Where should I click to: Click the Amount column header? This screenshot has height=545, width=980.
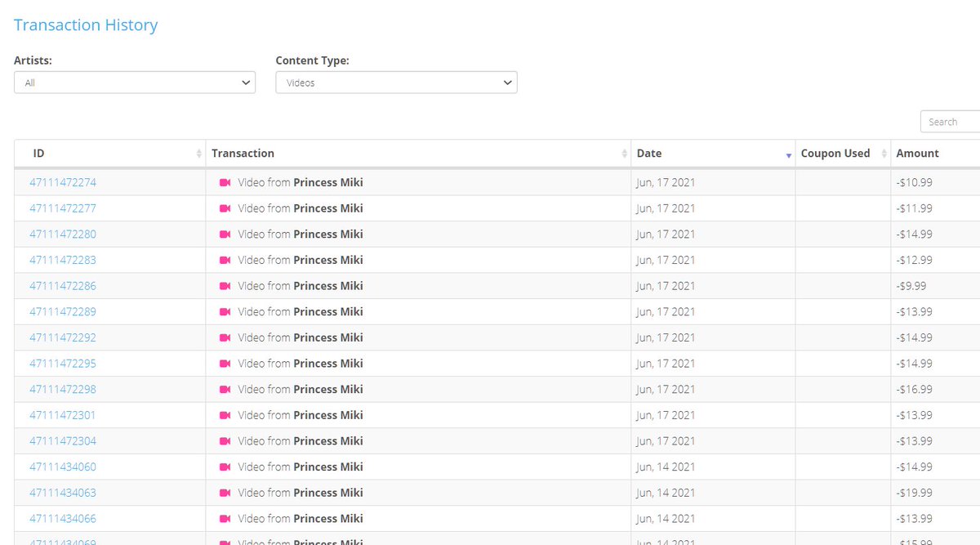point(935,154)
